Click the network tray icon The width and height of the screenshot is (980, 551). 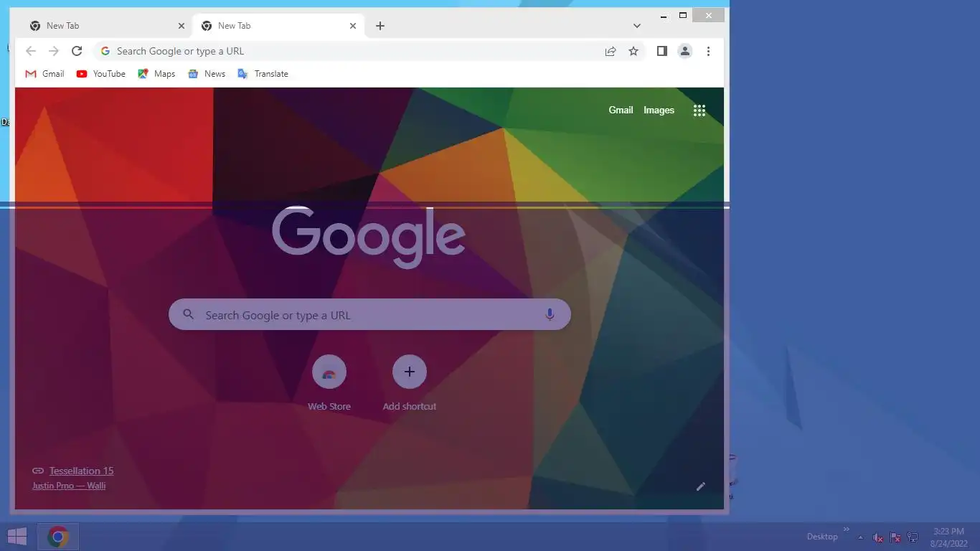[x=913, y=537]
